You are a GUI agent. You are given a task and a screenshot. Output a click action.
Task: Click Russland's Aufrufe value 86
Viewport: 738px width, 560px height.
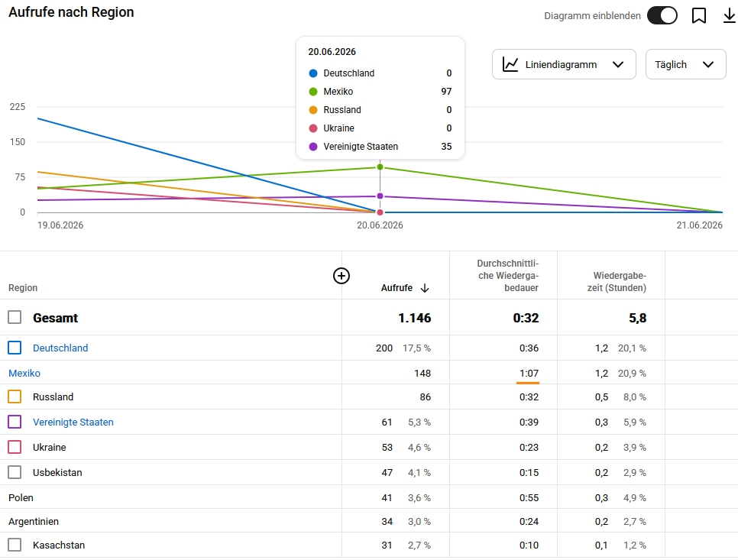426,397
